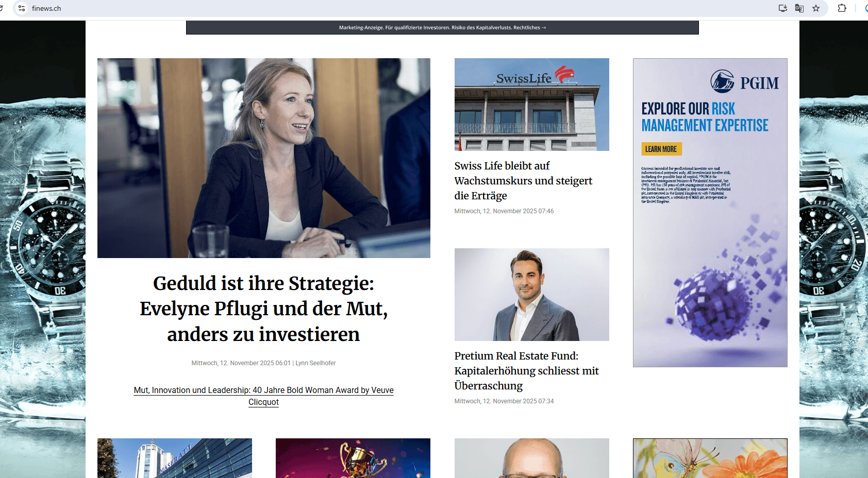Click the Pretium fund manager portrait

(531, 295)
